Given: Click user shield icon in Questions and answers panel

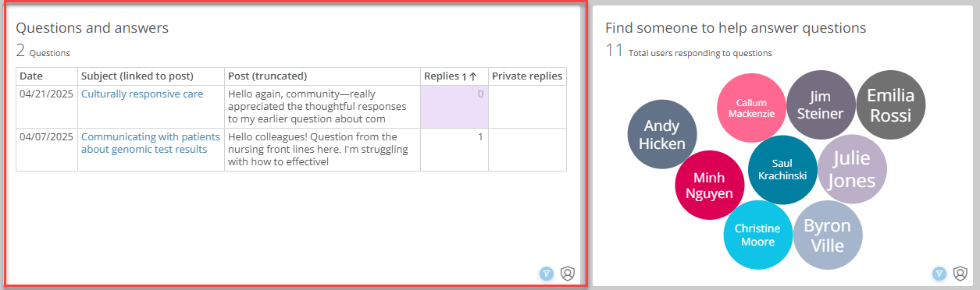Looking at the screenshot, I should pyautogui.click(x=568, y=274).
